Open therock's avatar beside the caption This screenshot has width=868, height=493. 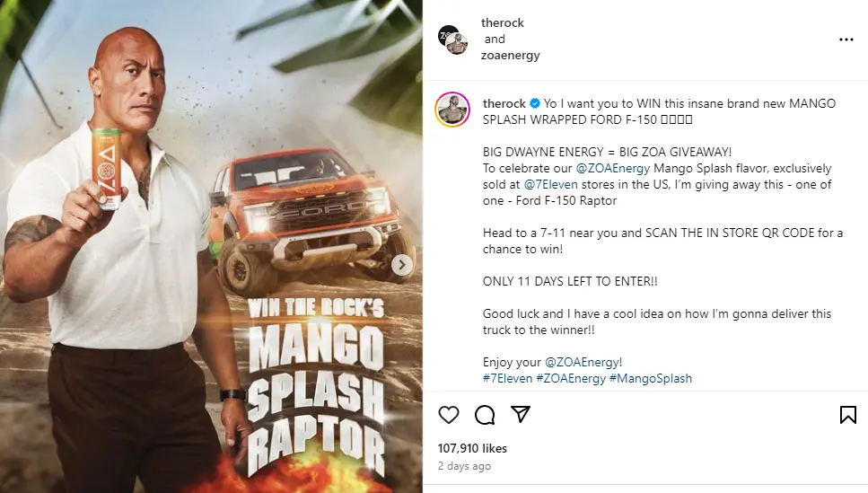point(453,110)
